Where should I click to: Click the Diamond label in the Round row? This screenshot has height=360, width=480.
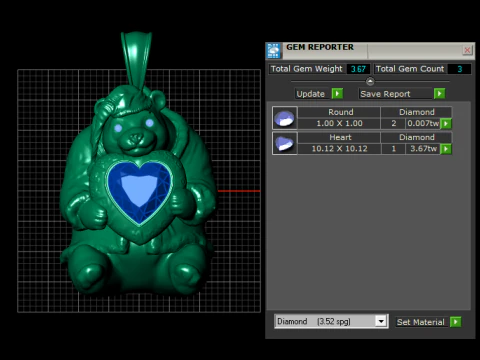tap(417, 112)
